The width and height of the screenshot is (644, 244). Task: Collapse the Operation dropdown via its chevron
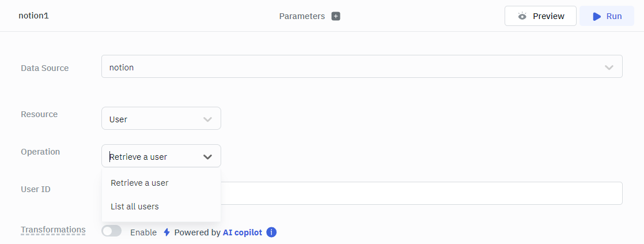pyautogui.click(x=208, y=156)
